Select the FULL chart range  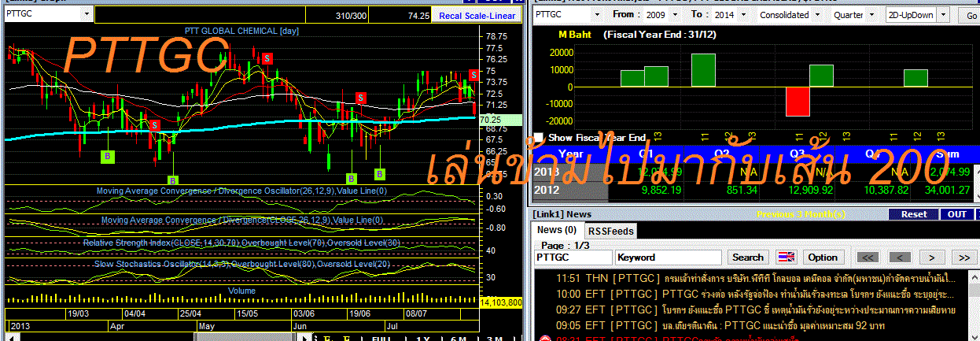(381, 337)
